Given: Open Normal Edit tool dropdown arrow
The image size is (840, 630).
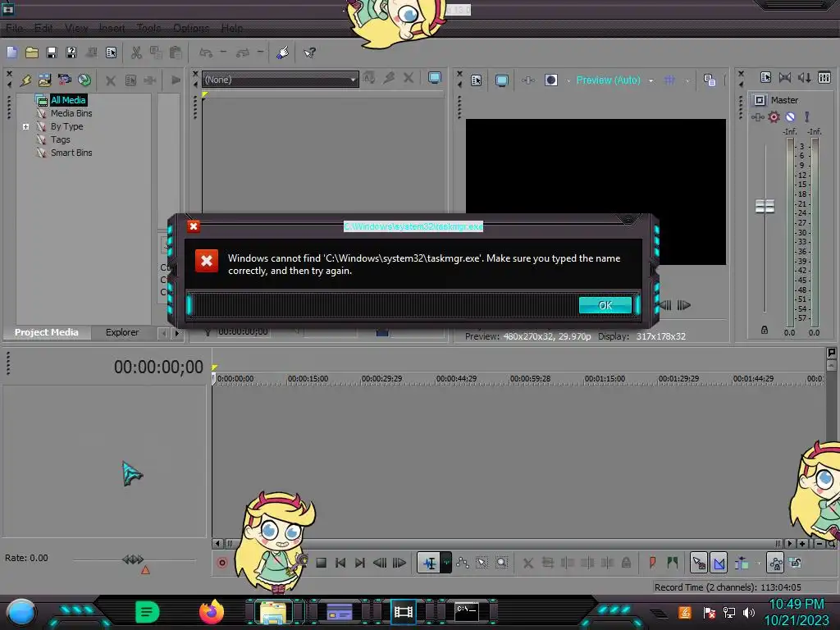Looking at the screenshot, I should [445, 563].
